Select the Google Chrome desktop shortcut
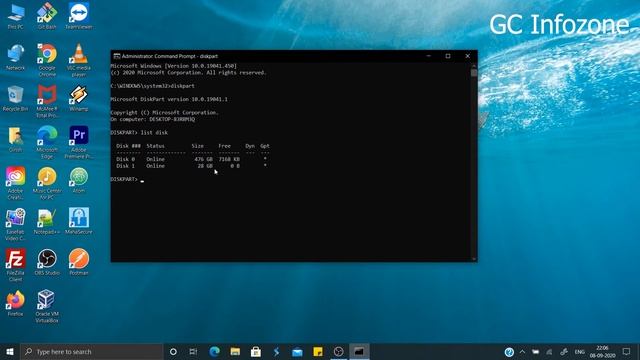The height and width of the screenshot is (360, 640). pyautogui.click(x=47, y=60)
